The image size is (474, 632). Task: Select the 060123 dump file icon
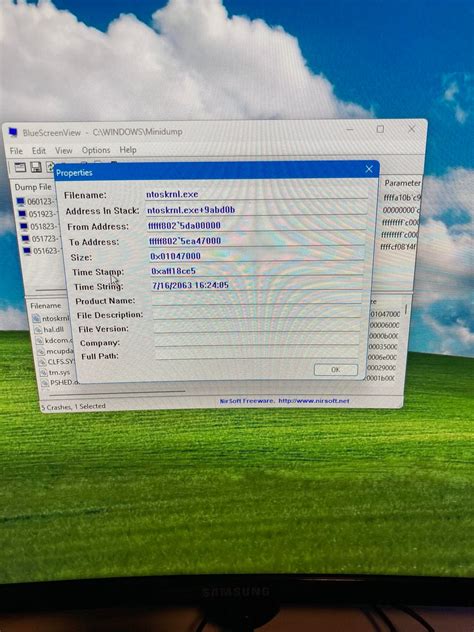(21, 201)
